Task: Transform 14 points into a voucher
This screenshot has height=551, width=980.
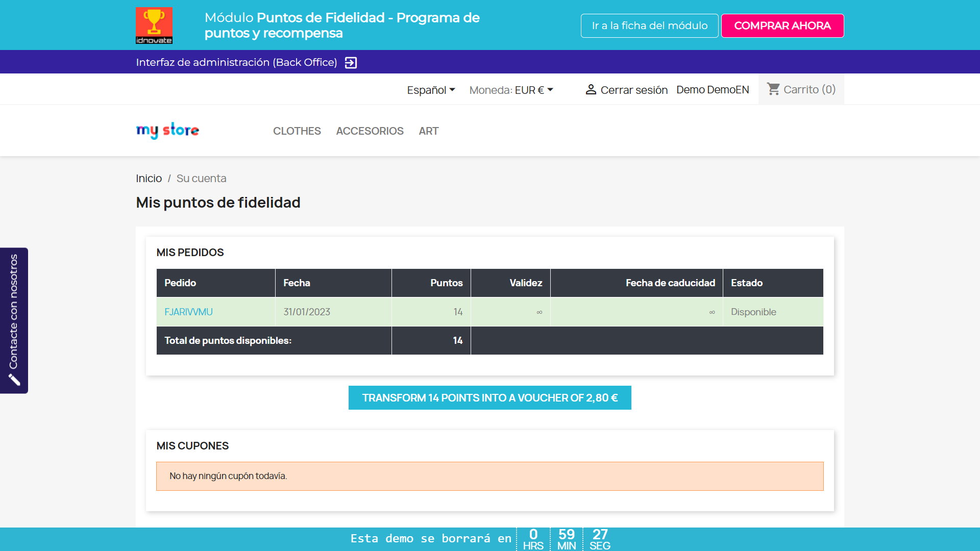Action: coord(489,397)
